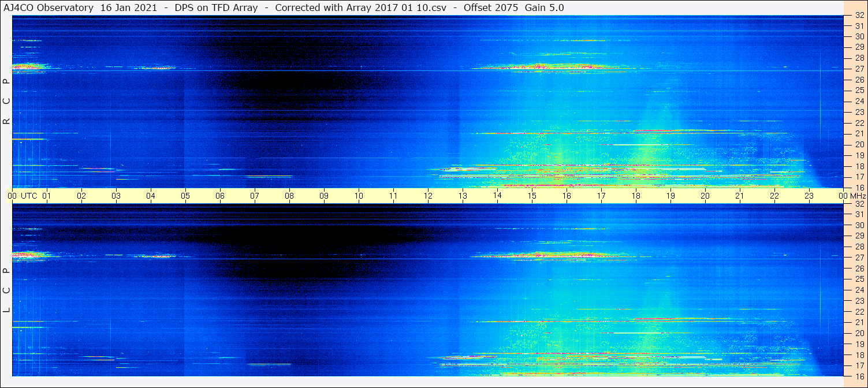868x388 pixels.
Task: Select the 18 hour mark on UTC time axis
Action: tap(636, 196)
